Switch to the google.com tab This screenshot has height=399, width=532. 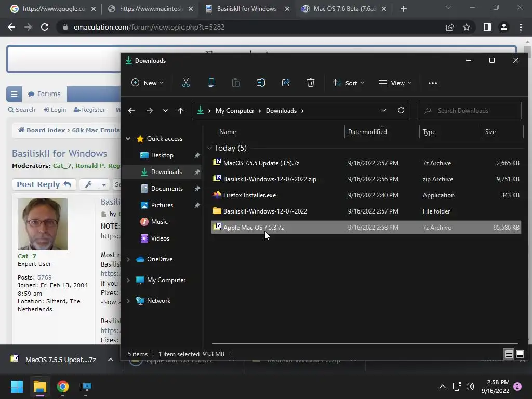click(54, 9)
